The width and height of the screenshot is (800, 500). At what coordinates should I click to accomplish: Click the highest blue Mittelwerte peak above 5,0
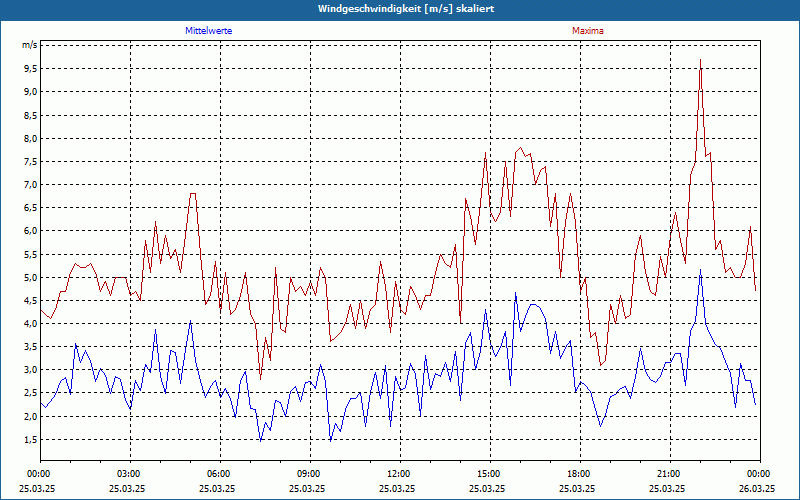701,270
